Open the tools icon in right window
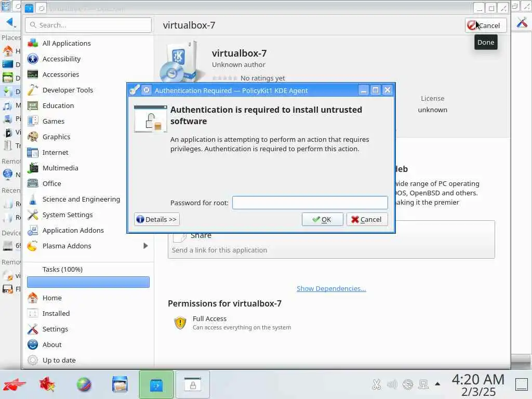 pyautogui.click(x=522, y=23)
